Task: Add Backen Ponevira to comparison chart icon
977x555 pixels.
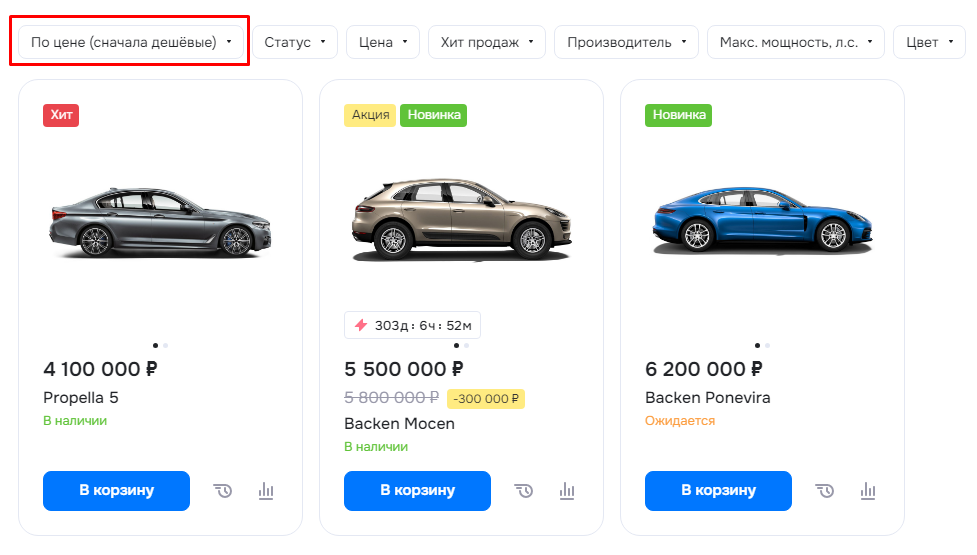Action: [x=868, y=491]
